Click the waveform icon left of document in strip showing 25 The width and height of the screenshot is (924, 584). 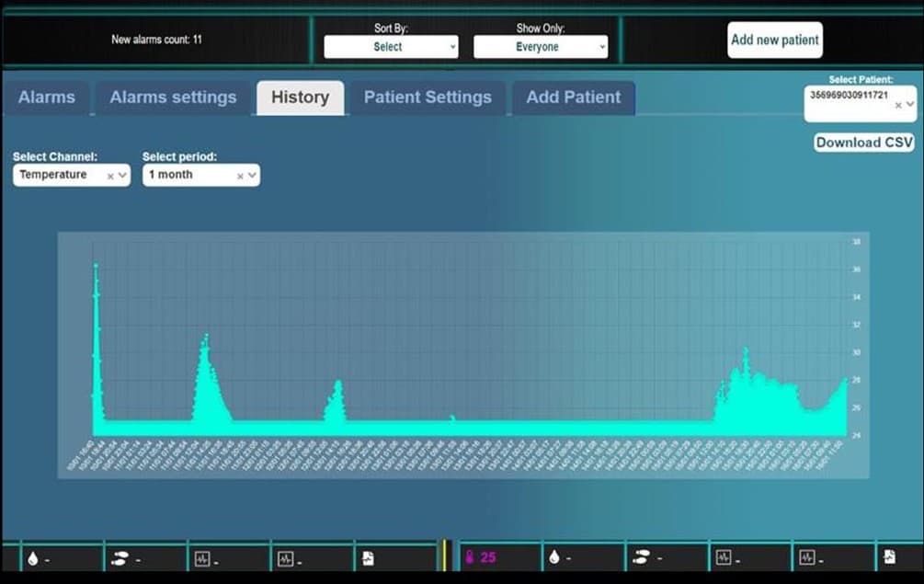[806, 557]
